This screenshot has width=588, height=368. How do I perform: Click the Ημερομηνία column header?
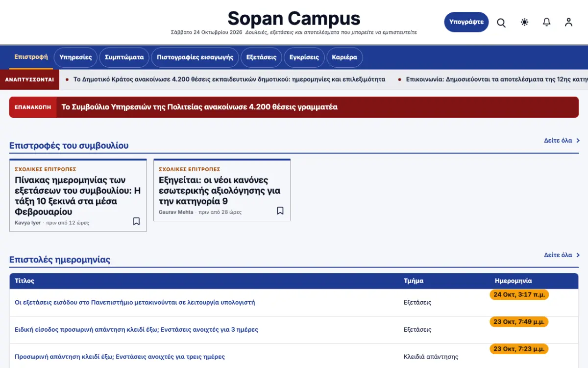[513, 281]
